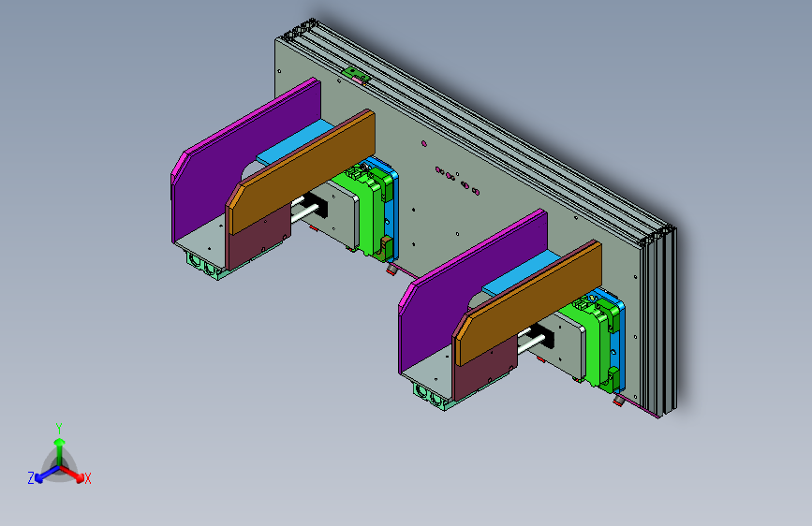This screenshot has height=526, width=812.
Task: Select the left mint-green base block
Action: pos(204,265)
